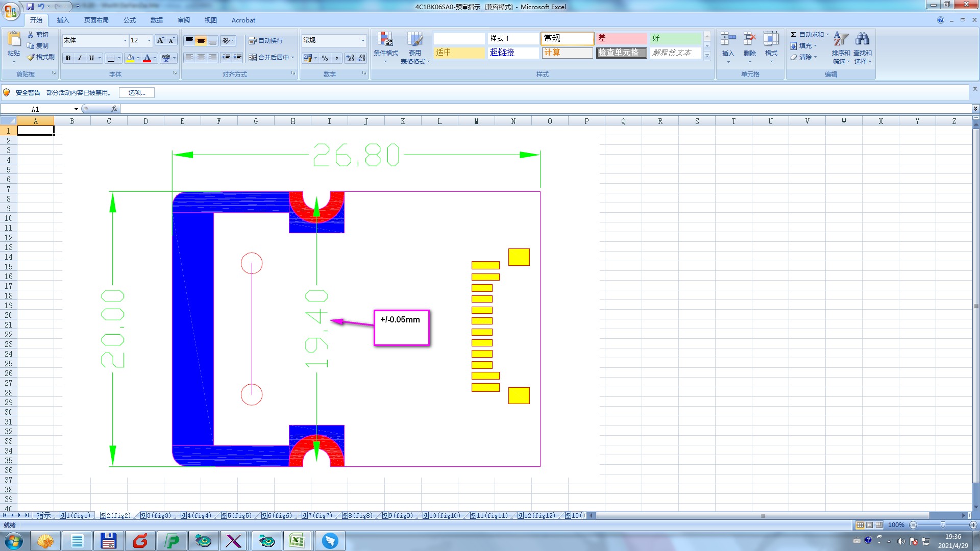Click the 选项... security warning button
Image resolution: width=980 pixels, height=551 pixels.
point(136,93)
